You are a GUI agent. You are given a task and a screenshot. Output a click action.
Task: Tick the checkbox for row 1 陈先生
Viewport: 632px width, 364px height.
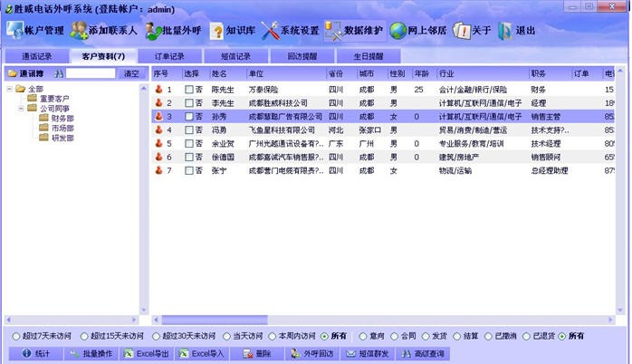[x=188, y=90]
